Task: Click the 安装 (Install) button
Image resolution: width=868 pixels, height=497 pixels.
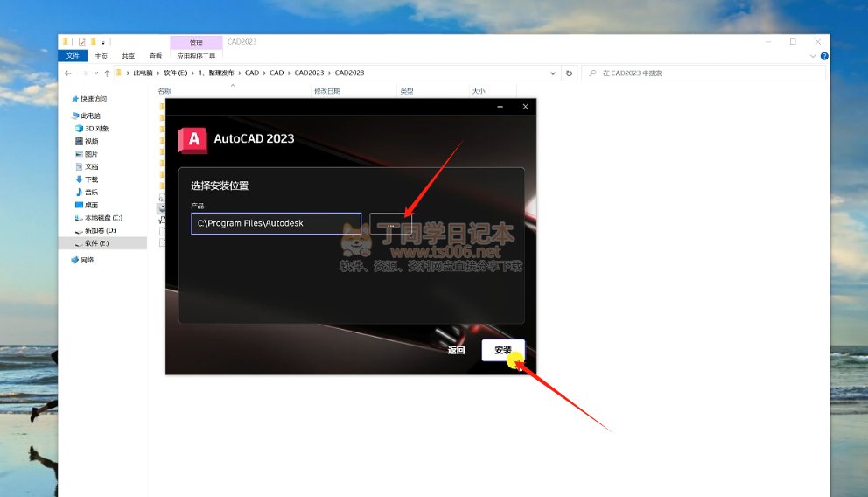Action: tap(502, 350)
